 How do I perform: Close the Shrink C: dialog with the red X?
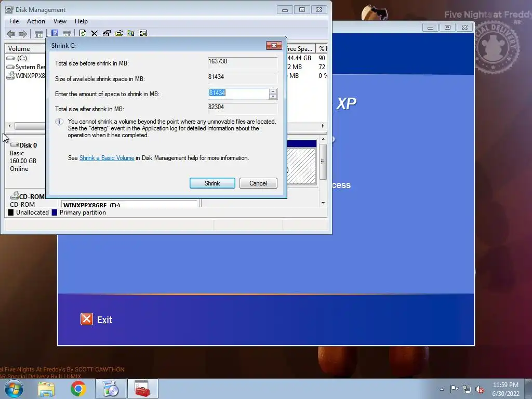(x=274, y=46)
